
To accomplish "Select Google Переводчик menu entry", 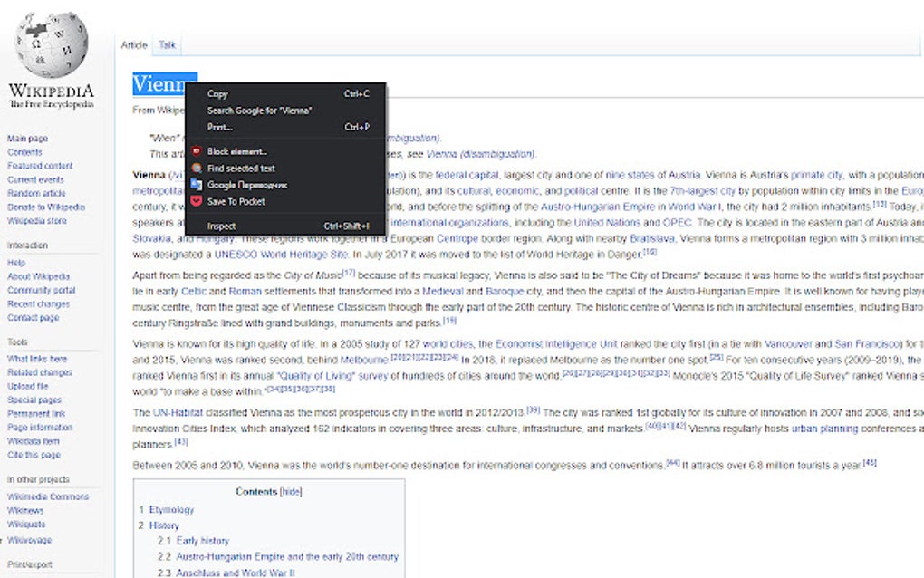I will (285, 185).
